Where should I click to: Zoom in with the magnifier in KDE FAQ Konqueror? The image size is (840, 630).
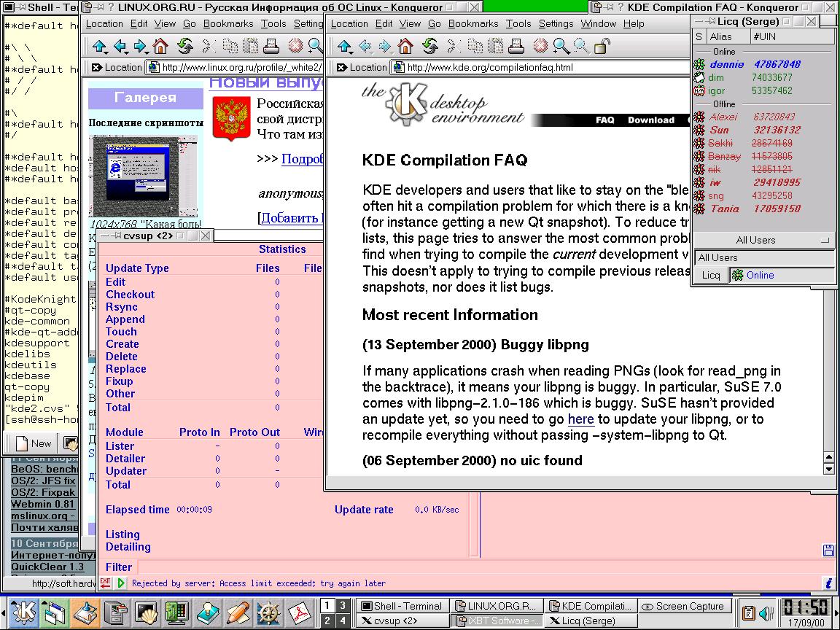tap(561, 47)
